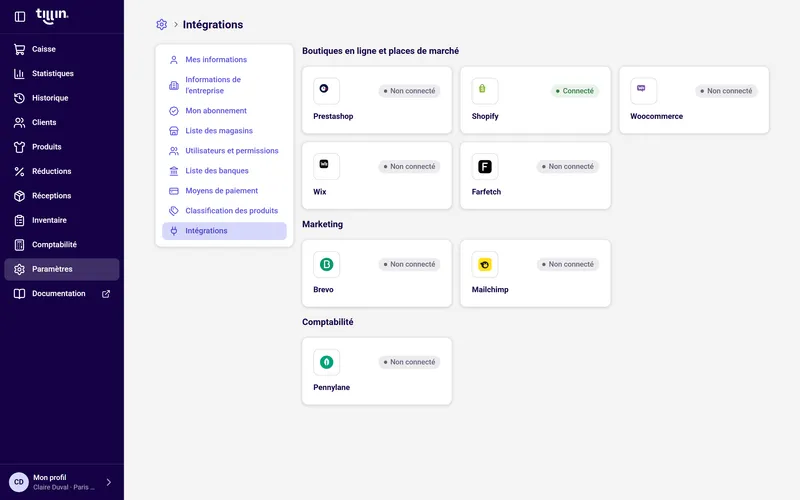This screenshot has width=800, height=500.
Task: Click the gear icon in the breadcrumb
Action: click(162, 24)
